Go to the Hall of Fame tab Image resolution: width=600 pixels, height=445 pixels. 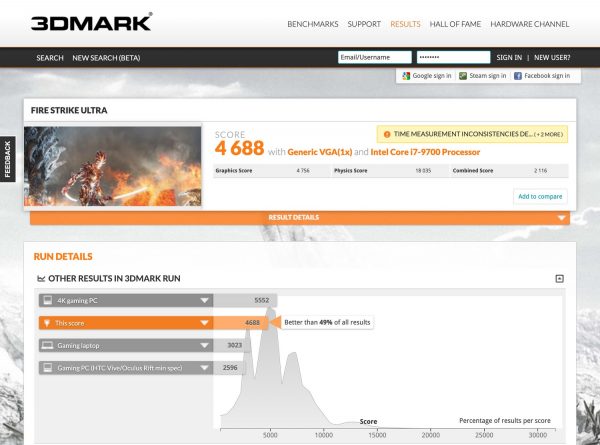pyautogui.click(x=456, y=23)
